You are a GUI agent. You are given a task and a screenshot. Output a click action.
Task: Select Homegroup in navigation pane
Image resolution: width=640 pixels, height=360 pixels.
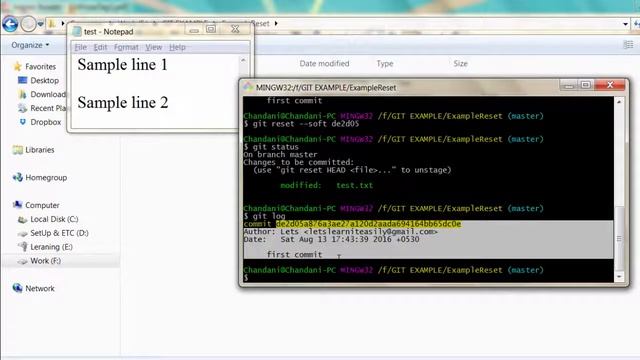pos(46,178)
